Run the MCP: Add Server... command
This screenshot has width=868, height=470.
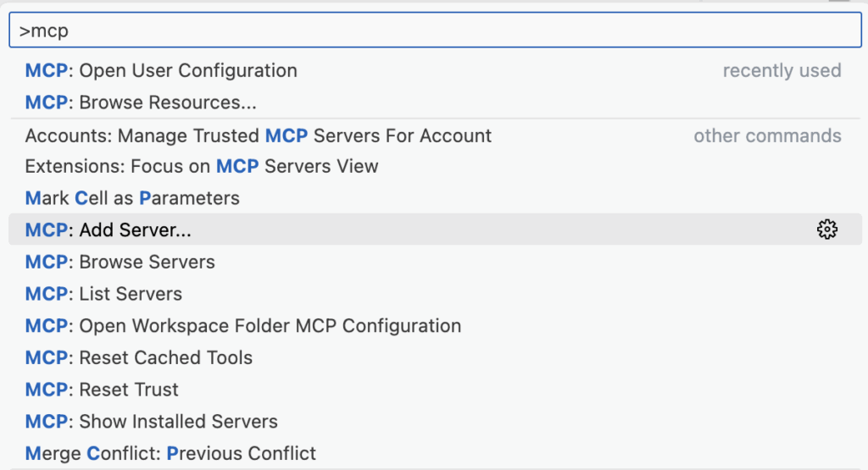click(108, 229)
